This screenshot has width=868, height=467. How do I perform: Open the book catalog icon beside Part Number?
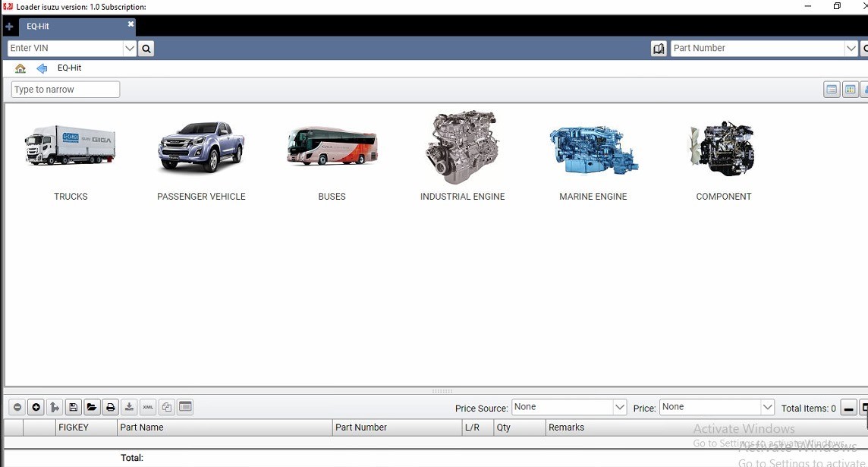(x=659, y=49)
